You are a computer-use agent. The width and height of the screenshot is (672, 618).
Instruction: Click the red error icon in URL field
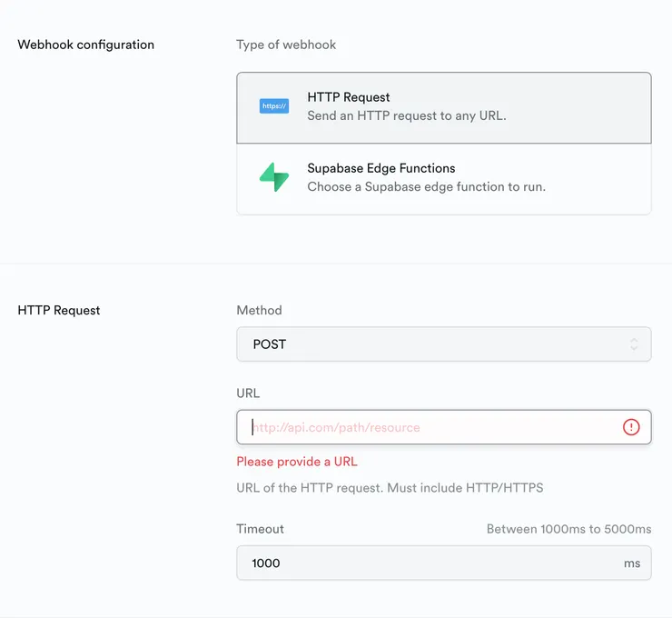631,427
